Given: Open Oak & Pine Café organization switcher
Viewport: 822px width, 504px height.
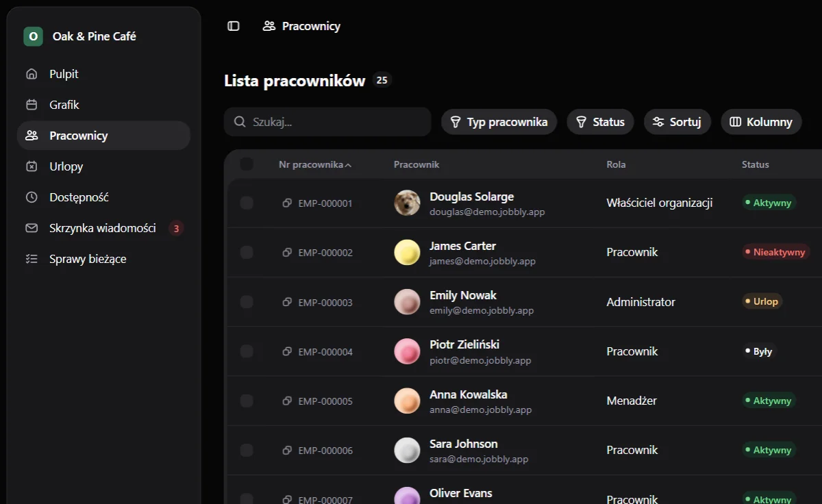Looking at the screenshot, I should [103, 36].
